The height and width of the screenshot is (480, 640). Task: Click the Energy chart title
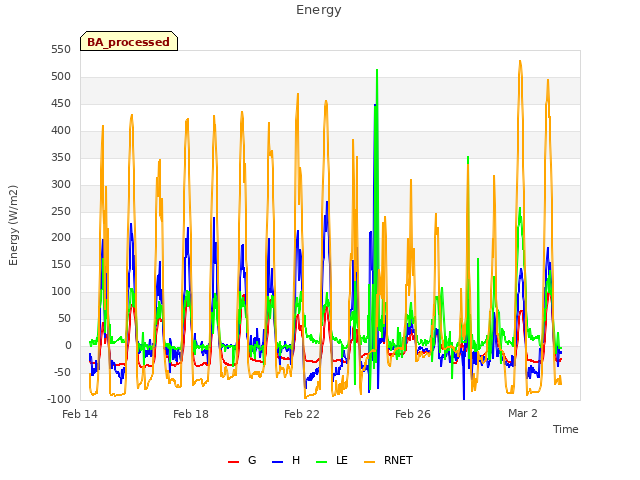(318, 10)
